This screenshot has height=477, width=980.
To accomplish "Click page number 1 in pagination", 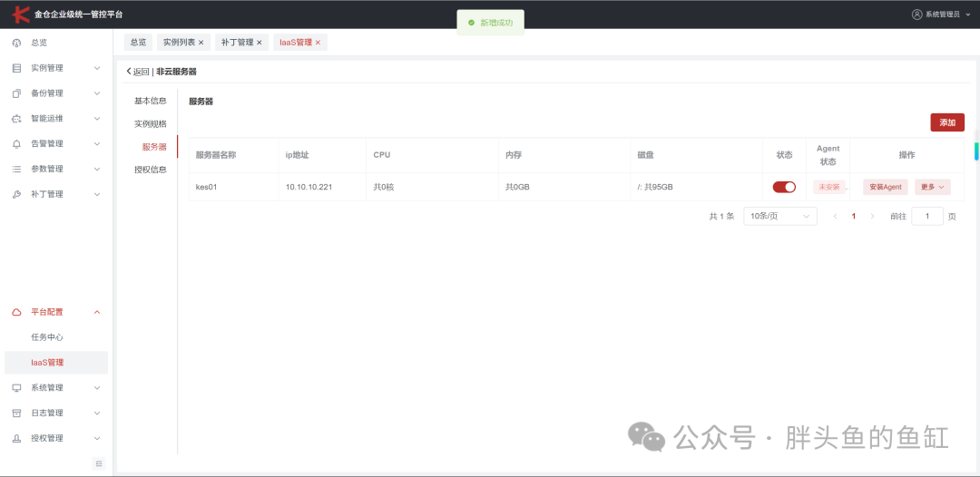I will [x=853, y=216].
